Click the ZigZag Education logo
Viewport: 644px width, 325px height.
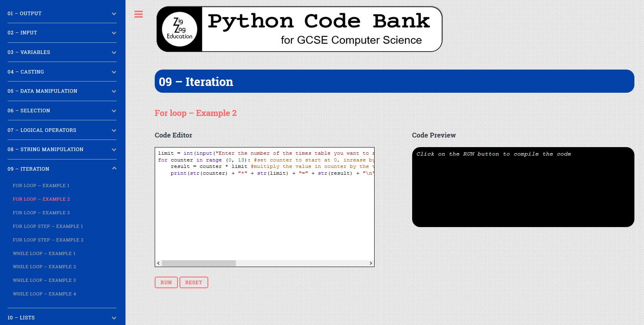click(179, 29)
